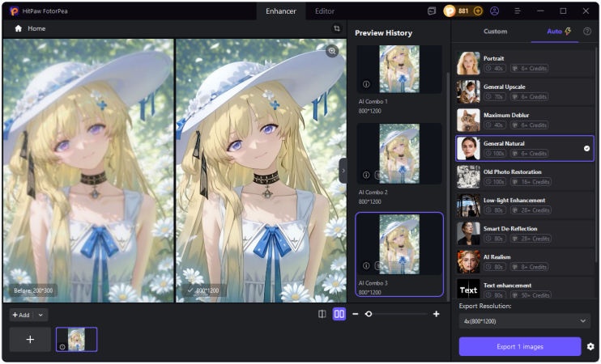Image resolution: width=601 pixels, height=364 pixels.
Task: Go to Home via house icon
Action: coord(18,28)
